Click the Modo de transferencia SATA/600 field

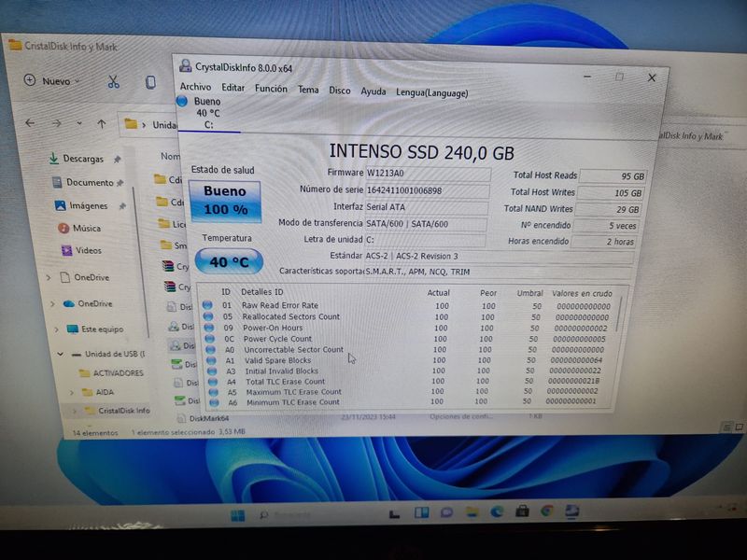point(426,224)
